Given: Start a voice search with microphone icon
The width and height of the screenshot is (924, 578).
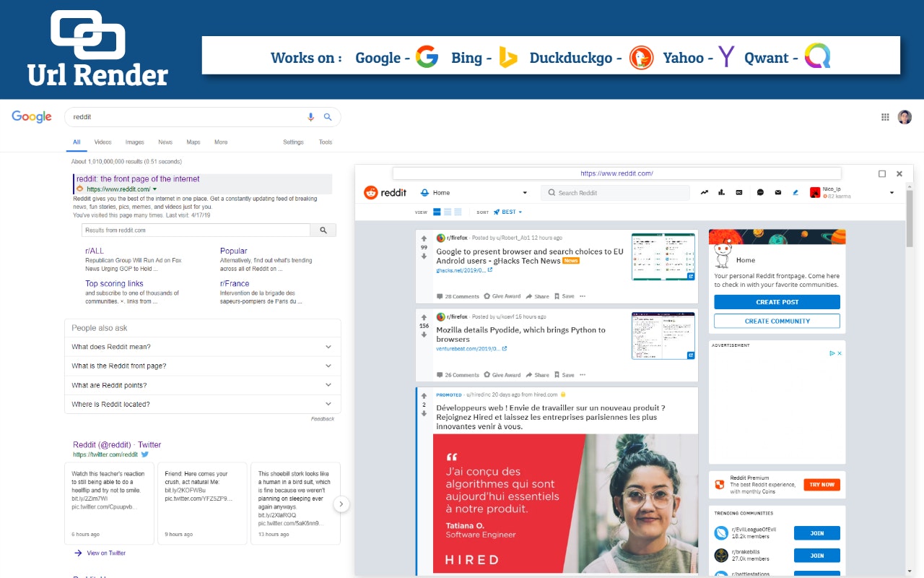Looking at the screenshot, I should 311,117.
